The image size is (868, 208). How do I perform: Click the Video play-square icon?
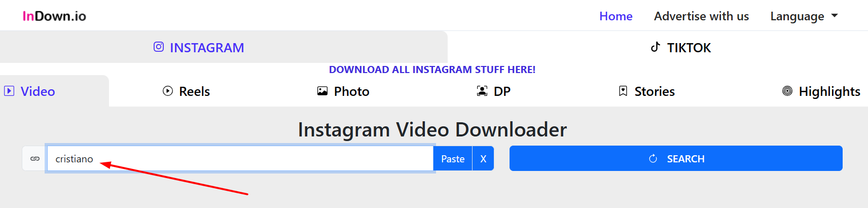tap(9, 91)
